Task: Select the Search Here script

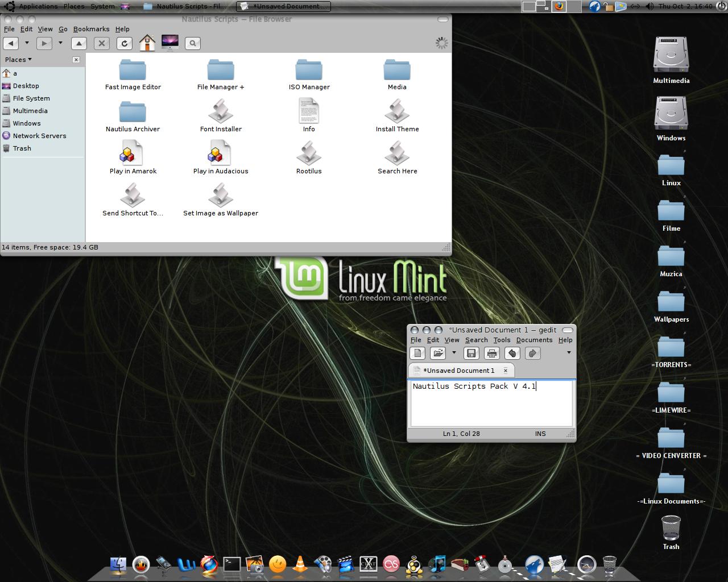Action: point(397,158)
